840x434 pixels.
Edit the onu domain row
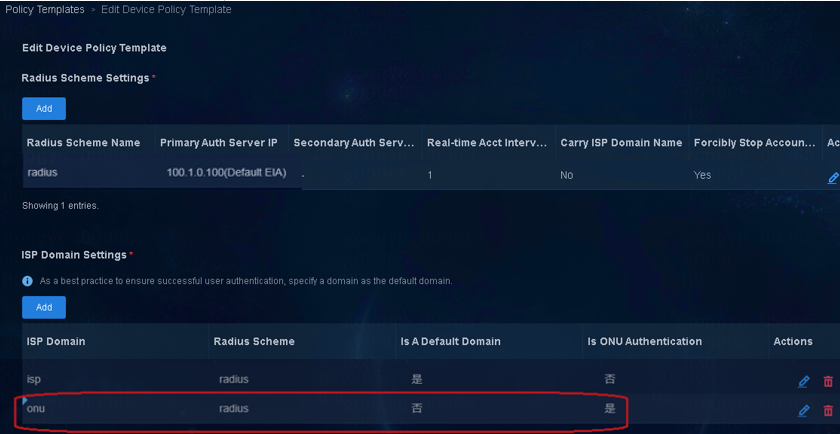(x=804, y=410)
